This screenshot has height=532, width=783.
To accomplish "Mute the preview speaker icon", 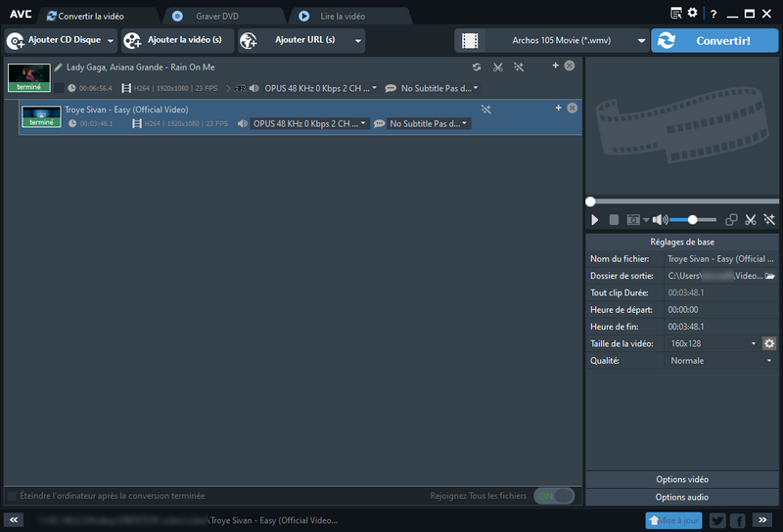I will tap(660, 220).
